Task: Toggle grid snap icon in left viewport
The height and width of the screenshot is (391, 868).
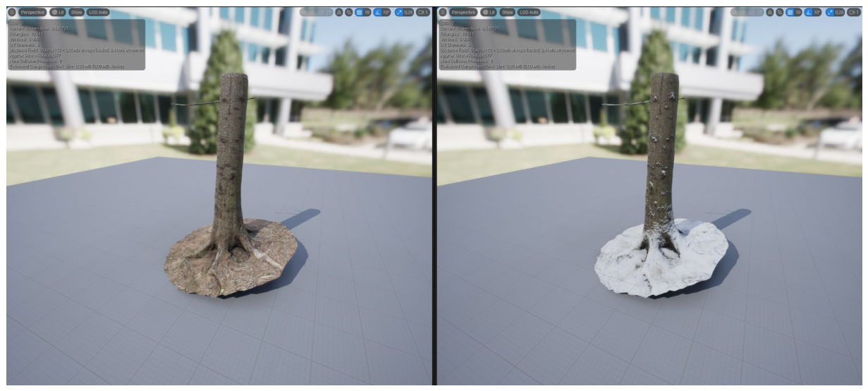Action: pyautogui.click(x=359, y=13)
